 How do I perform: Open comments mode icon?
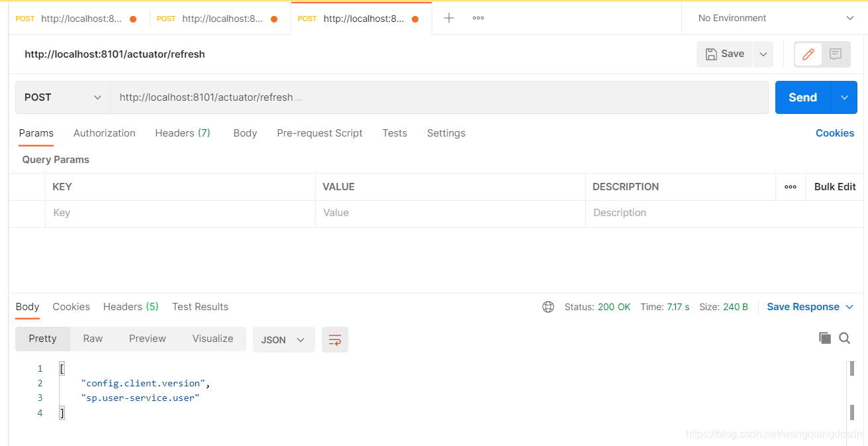tap(836, 54)
